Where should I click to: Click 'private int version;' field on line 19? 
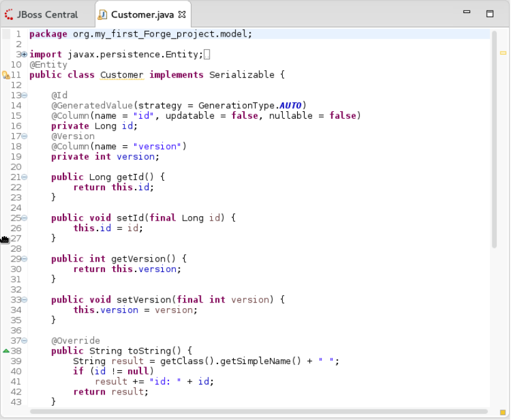click(x=105, y=157)
